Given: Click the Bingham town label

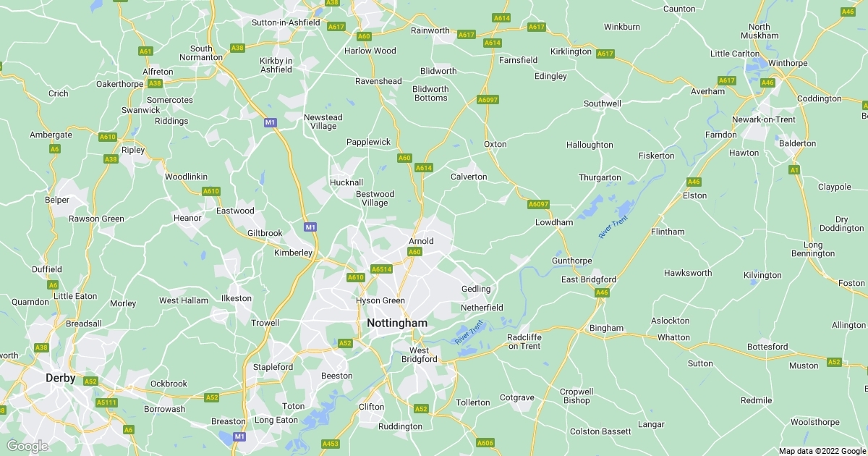Looking at the screenshot, I should pos(606,328).
